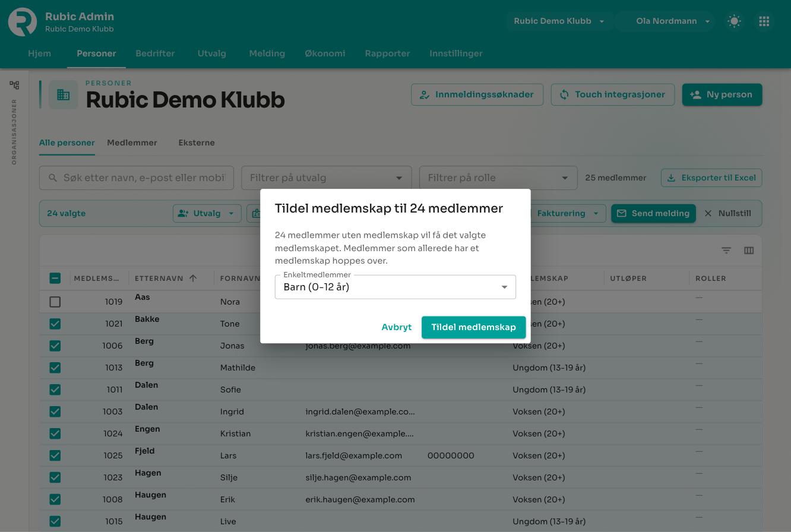This screenshot has height=532, width=791.
Task: Switch to the Medlemmer tab
Action: 132,142
